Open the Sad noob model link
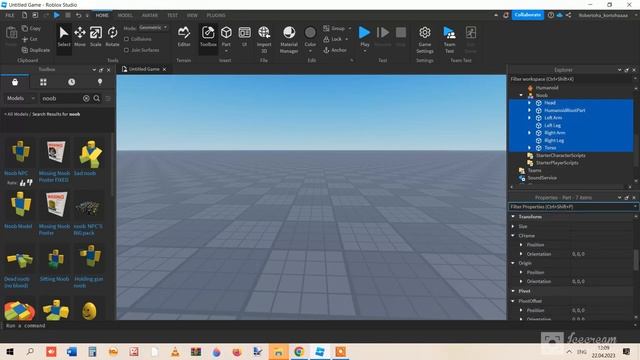This screenshot has height=360, width=640. (85, 173)
